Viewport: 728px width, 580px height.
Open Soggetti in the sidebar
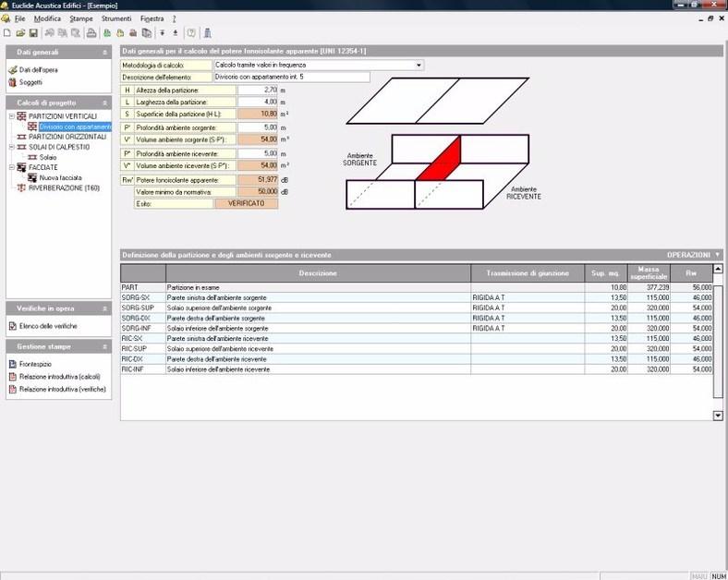pyautogui.click(x=31, y=82)
